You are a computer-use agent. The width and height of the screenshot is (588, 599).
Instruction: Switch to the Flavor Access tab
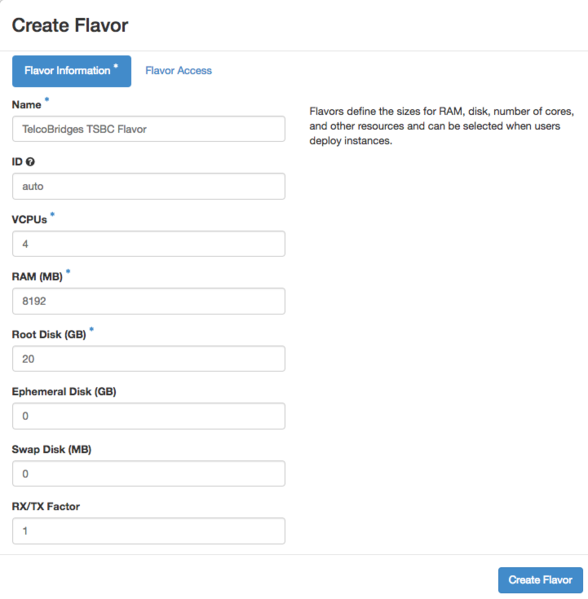click(x=178, y=71)
